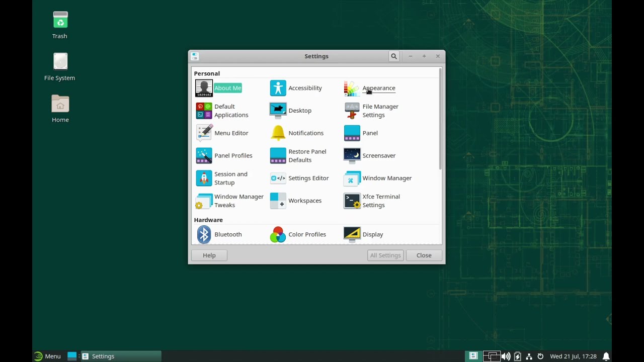Click the power/logout tray icon
Viewport: 644px width, 362px height.
click(540, 356)
